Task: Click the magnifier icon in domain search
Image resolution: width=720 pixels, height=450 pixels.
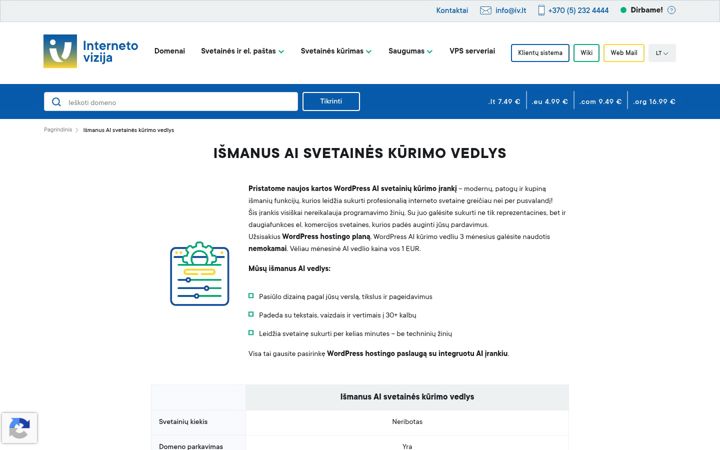Action: pos(56,102)
